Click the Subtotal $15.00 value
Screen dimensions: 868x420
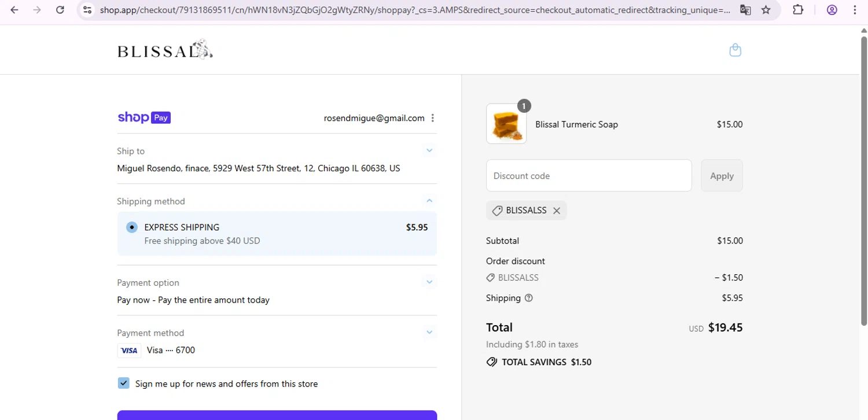pyautogui.click(x=730, y=241)
